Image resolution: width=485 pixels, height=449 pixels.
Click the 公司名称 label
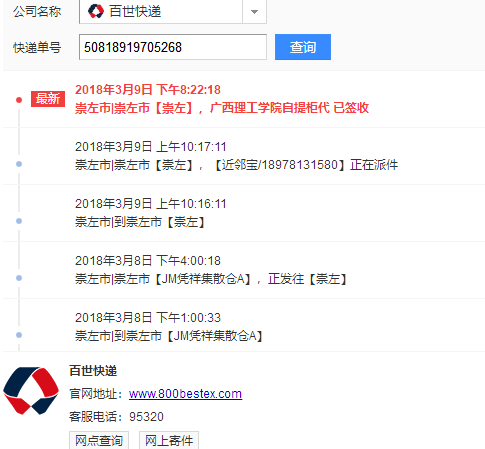click(37, 12)
